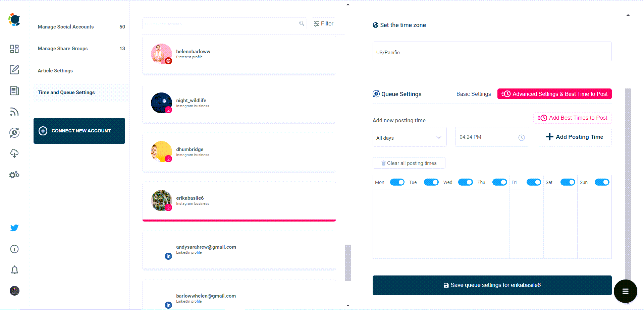
Task: Click the Twitter bird icon
Action: (x=14, y=228)
